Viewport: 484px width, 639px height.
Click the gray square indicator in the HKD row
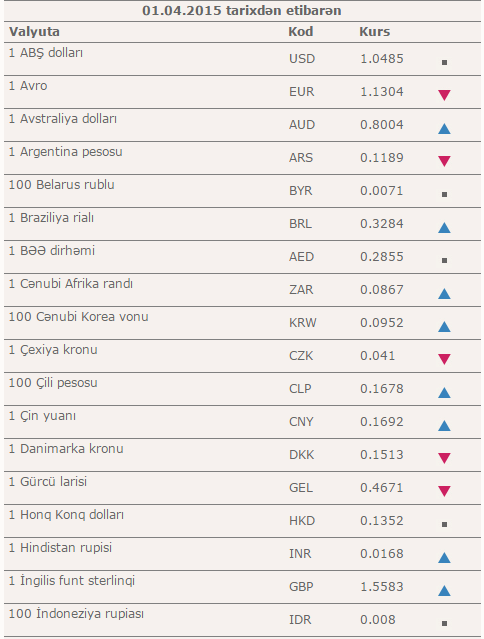[x=444, y=524]
